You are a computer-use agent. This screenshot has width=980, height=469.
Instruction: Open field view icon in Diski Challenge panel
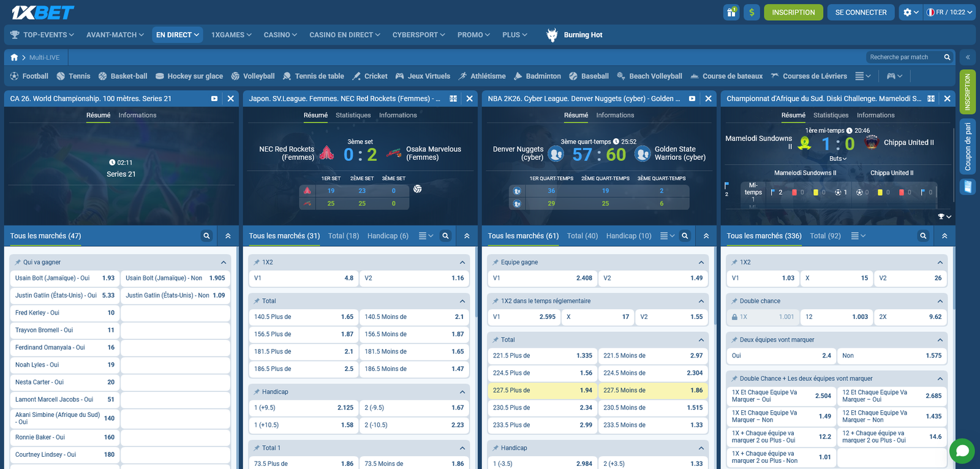pos(931,99)
